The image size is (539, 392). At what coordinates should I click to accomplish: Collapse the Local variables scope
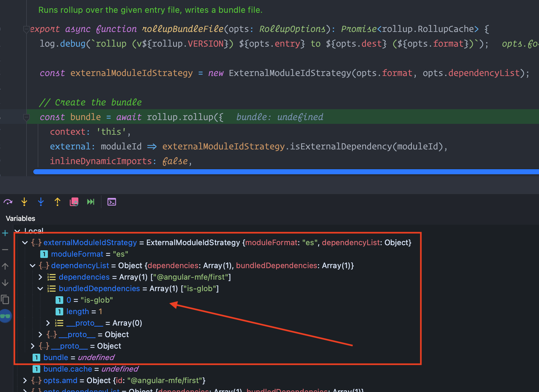click(x=17, y=231)
